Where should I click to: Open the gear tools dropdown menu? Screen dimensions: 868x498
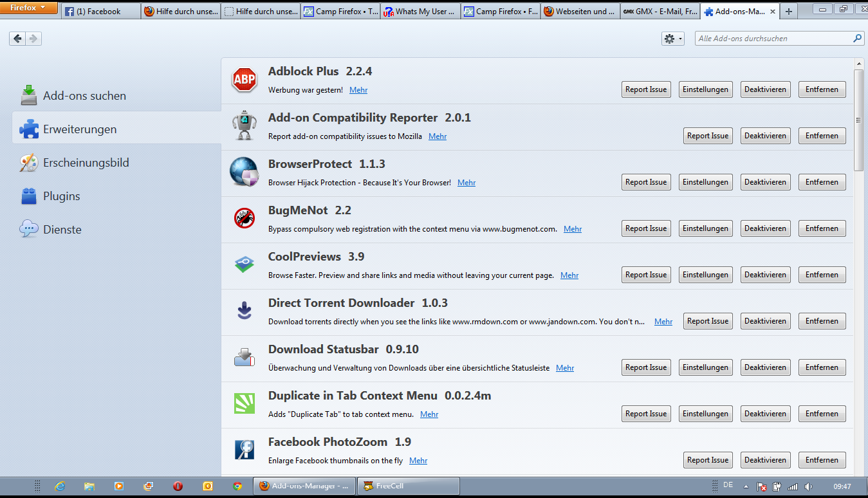672,39
